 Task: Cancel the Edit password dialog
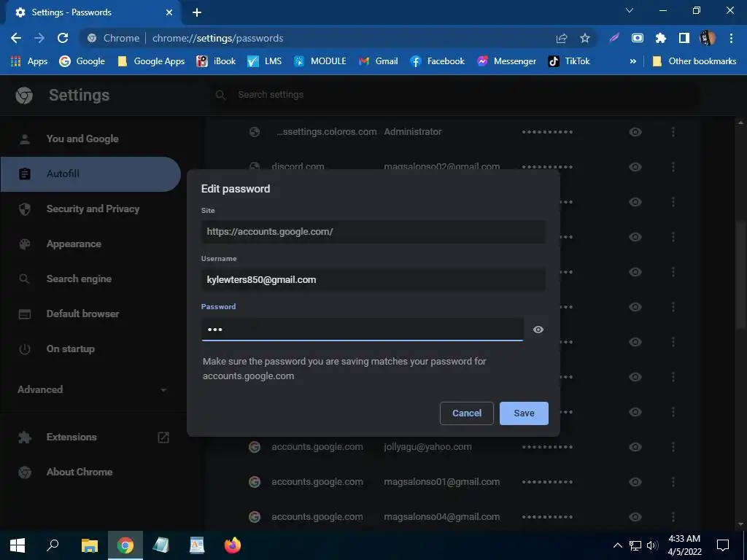click(x=466, y=413)
